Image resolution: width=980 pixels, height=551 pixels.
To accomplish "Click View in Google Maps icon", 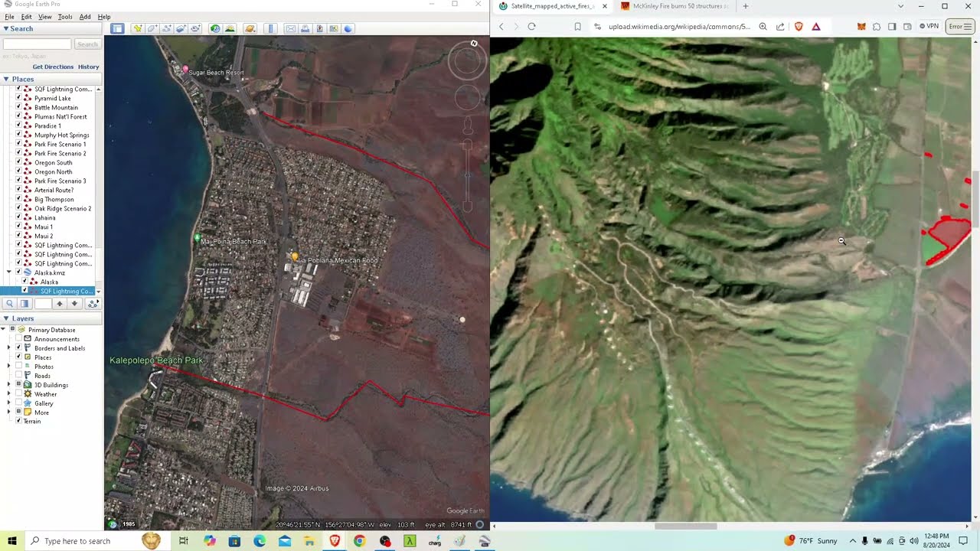I will tap(334, 28).
